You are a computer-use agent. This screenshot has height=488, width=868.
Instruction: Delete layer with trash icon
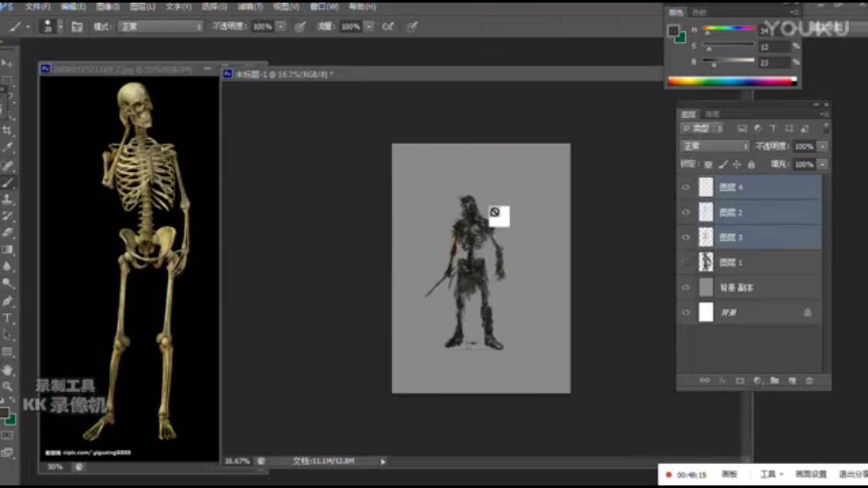pyautogui.click(x=810, y=381)
